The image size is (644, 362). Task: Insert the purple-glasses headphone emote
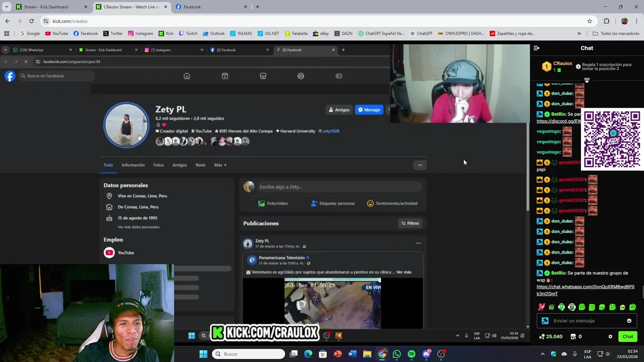[x=572, y=307]
